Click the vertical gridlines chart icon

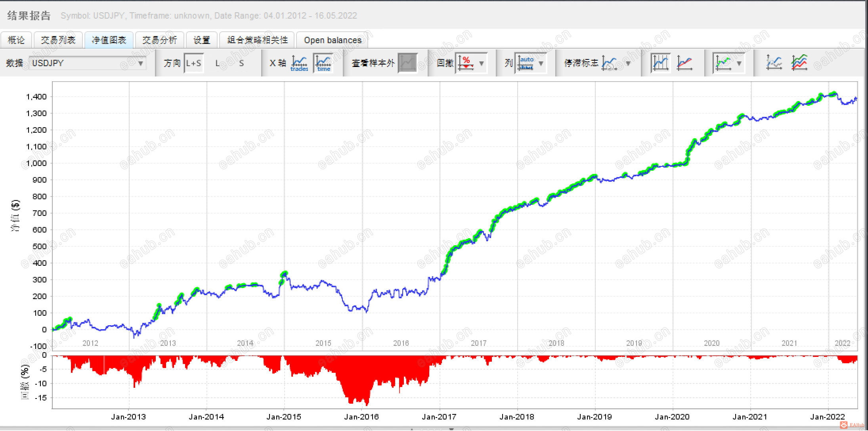point(660,63)
